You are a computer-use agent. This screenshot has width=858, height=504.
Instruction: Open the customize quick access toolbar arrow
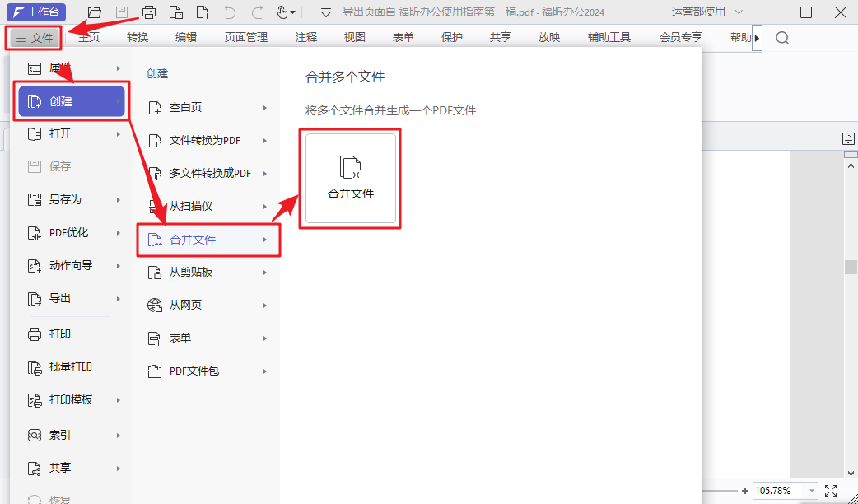tap(325, 12)
